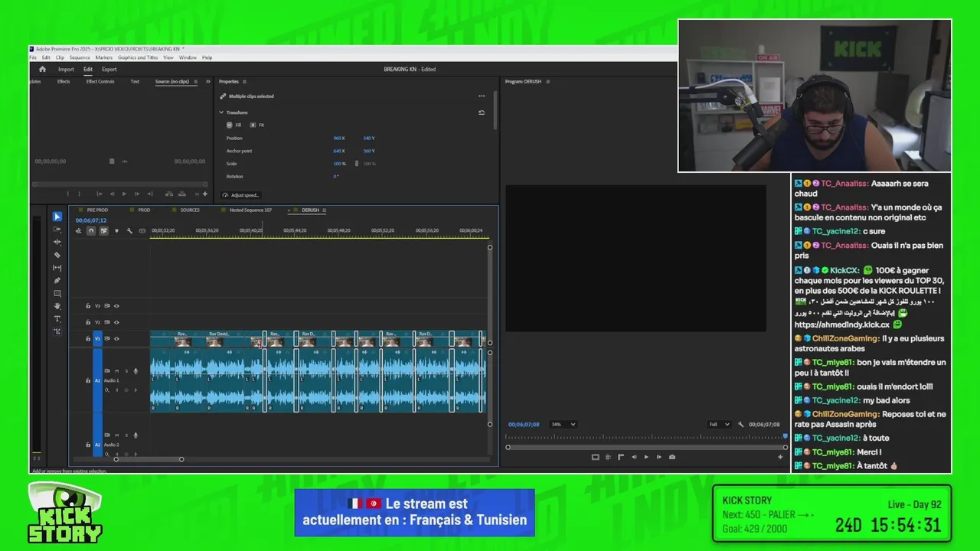Image resolution: width=980 pixels, height=551 pixels.
Task: Switch to Export workspace tab
Action: [x=109, y=69]
